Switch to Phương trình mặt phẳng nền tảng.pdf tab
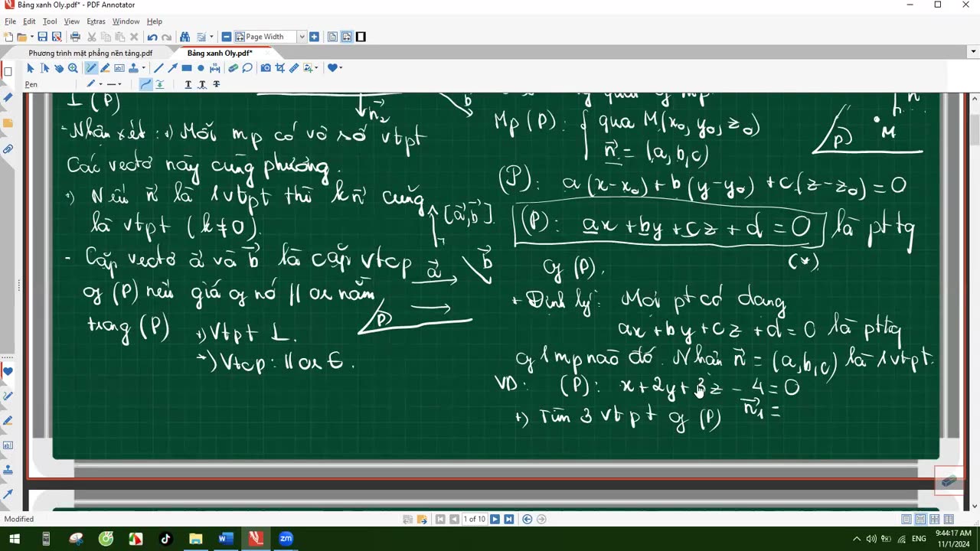 point(90,53)
